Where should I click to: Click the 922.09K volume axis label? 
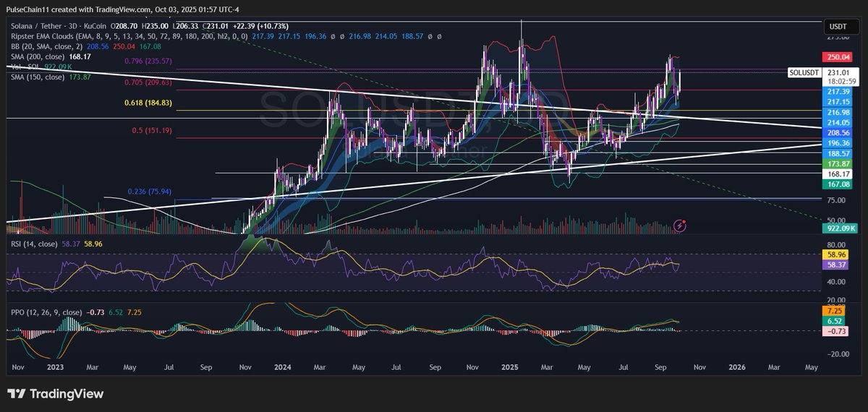coord(841,228)
